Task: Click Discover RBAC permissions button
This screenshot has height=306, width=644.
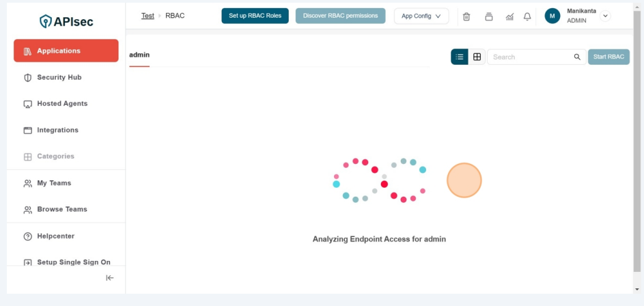Action: (x=340, y=16)
